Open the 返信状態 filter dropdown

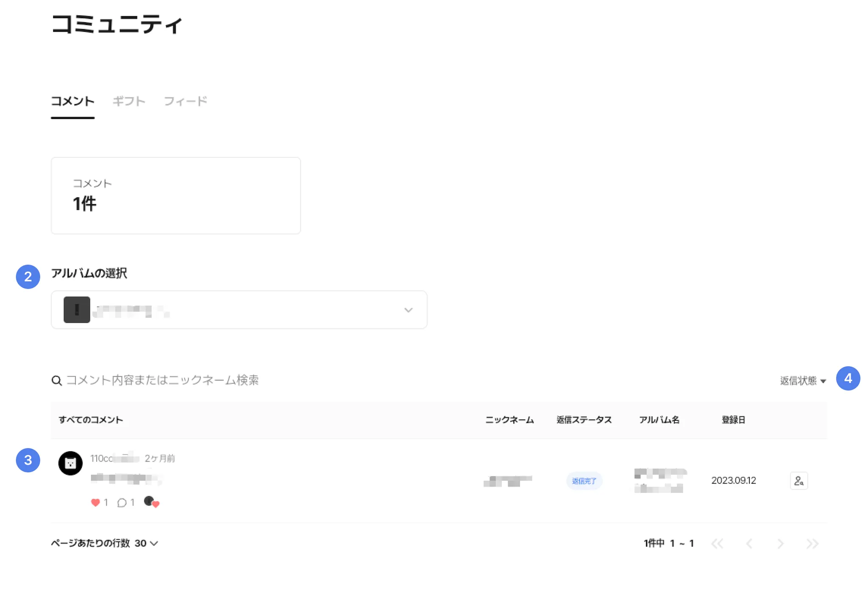click(803, 381)
